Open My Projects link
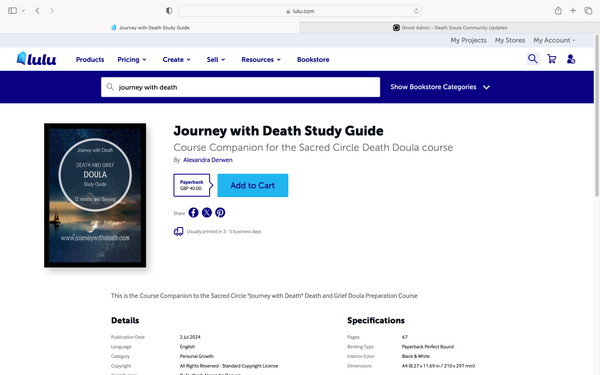The width and height of the screenshot is (600, 375). (x=468, y=40)
